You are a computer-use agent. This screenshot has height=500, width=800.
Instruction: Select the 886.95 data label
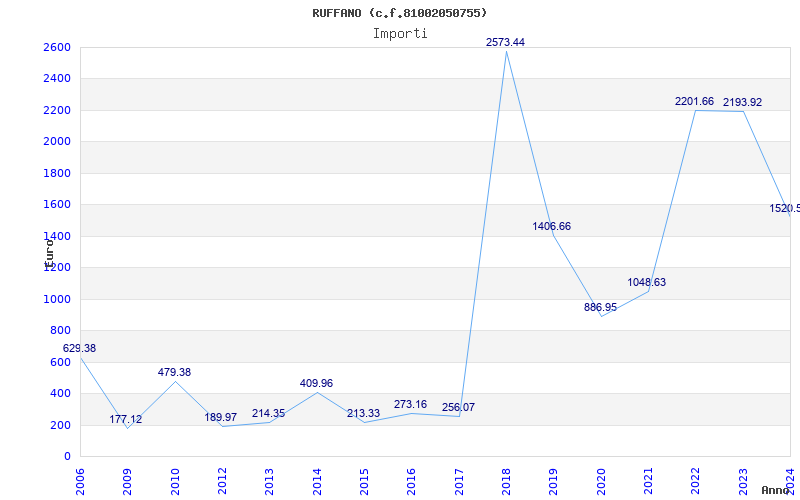pos(601,308)
